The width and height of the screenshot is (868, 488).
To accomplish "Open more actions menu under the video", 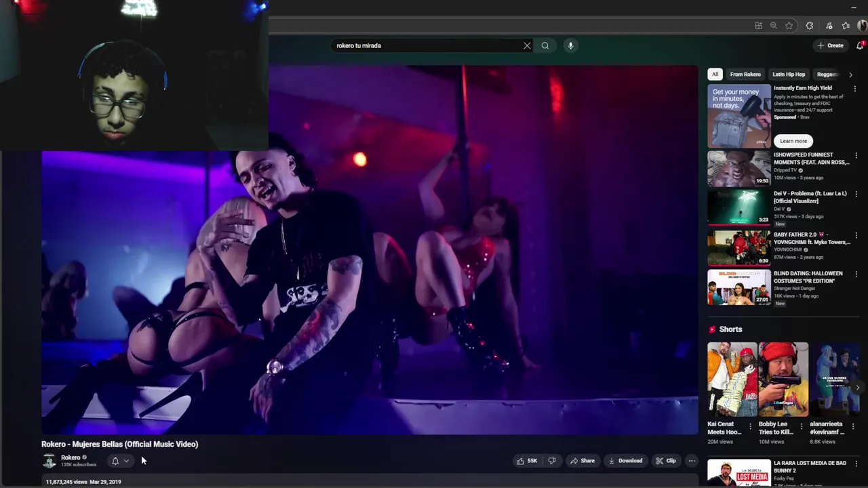I will click(692, 461).
